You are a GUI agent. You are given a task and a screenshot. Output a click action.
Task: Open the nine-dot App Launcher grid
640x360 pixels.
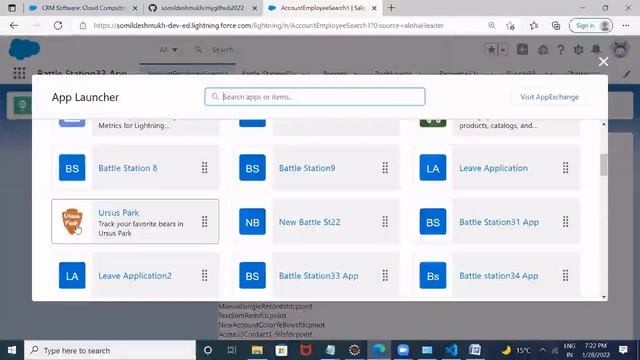pos(19,73)
